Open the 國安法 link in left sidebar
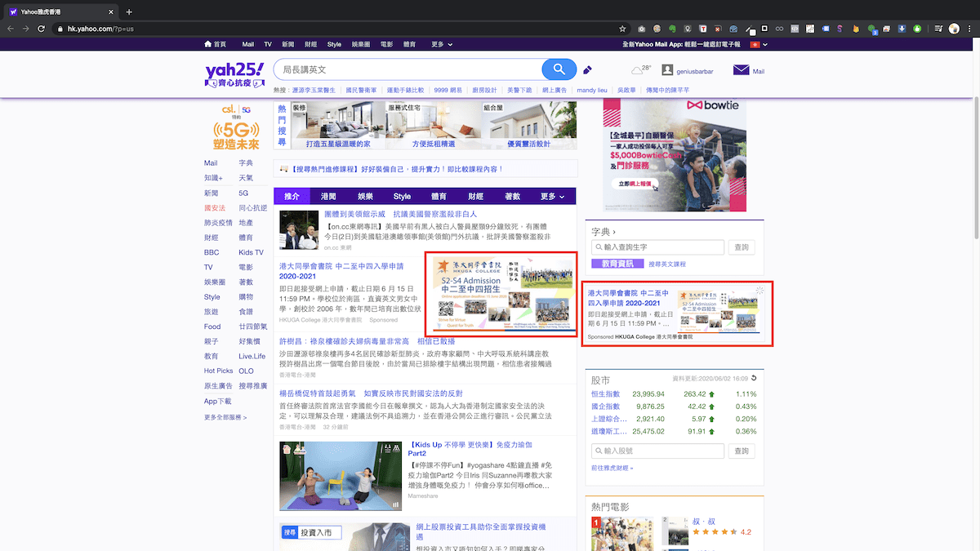The height and width of the screenshot is (551, 980). coord(215,208)
